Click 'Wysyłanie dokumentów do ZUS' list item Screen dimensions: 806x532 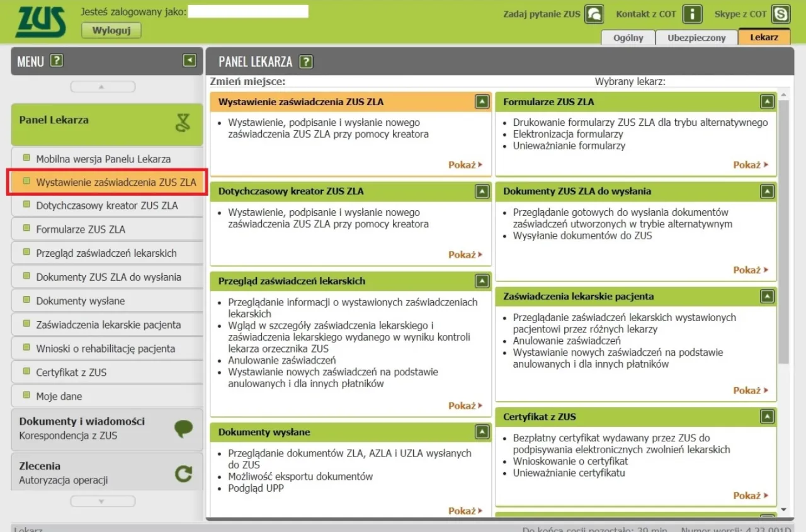(x=582, y=235)
